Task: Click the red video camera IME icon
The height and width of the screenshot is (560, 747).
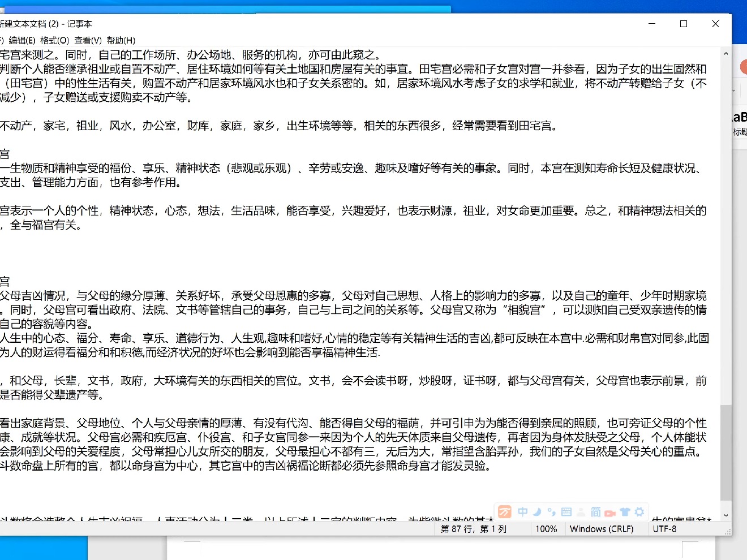Action: click(610, 513)
